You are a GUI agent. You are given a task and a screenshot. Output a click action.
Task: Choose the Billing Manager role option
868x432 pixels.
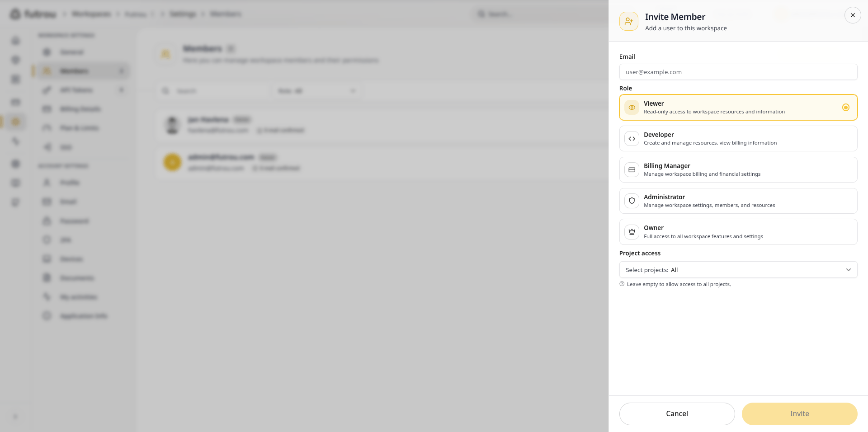pyautogui.click(x=738, y=169)
